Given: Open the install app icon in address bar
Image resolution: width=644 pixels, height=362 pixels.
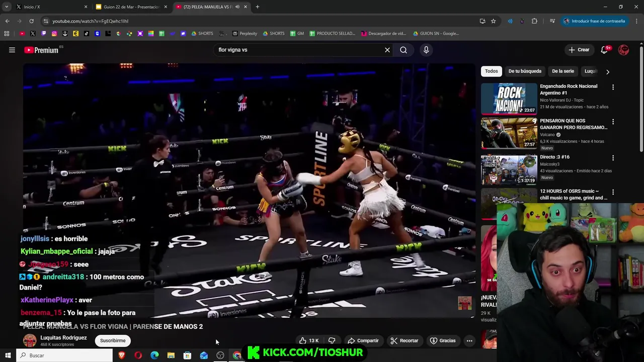Looking at the screenshot, I should click(x=482, y=21).
